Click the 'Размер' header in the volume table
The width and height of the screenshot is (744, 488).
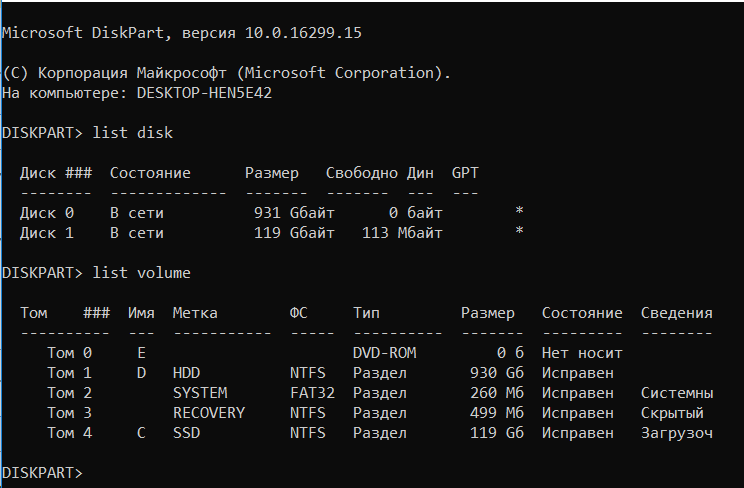pyautogui.click(x=488, y=313)
